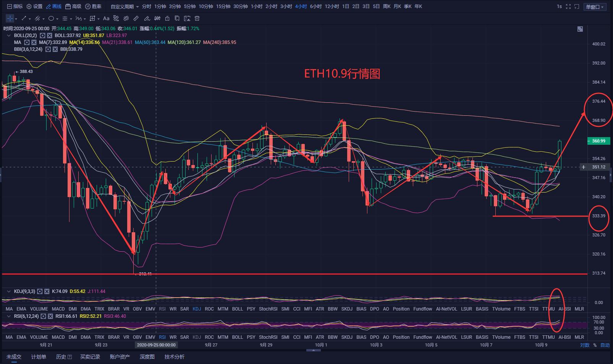This screenshot has height=364, width=613.
Task: Select the measure grid tool
Action: point(92,18)
